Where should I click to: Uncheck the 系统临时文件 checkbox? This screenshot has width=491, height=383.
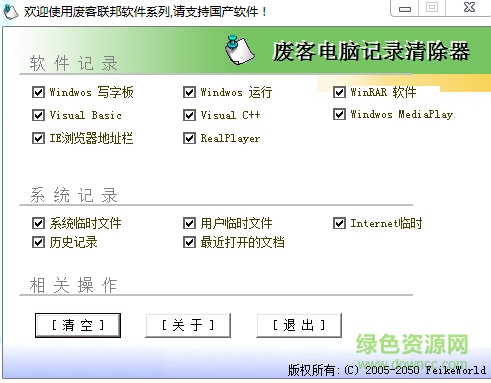38,223
